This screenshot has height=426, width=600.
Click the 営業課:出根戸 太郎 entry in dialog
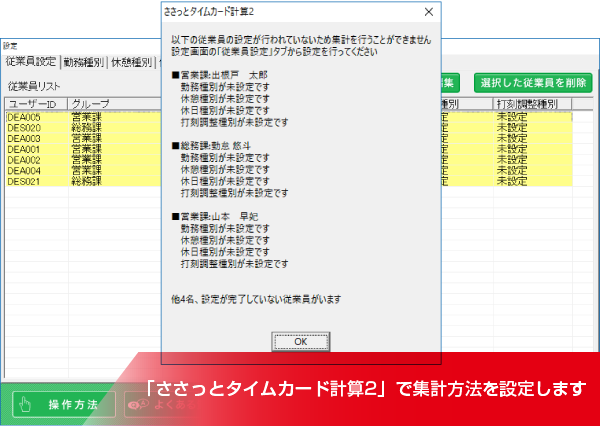[x=220, y=75]
